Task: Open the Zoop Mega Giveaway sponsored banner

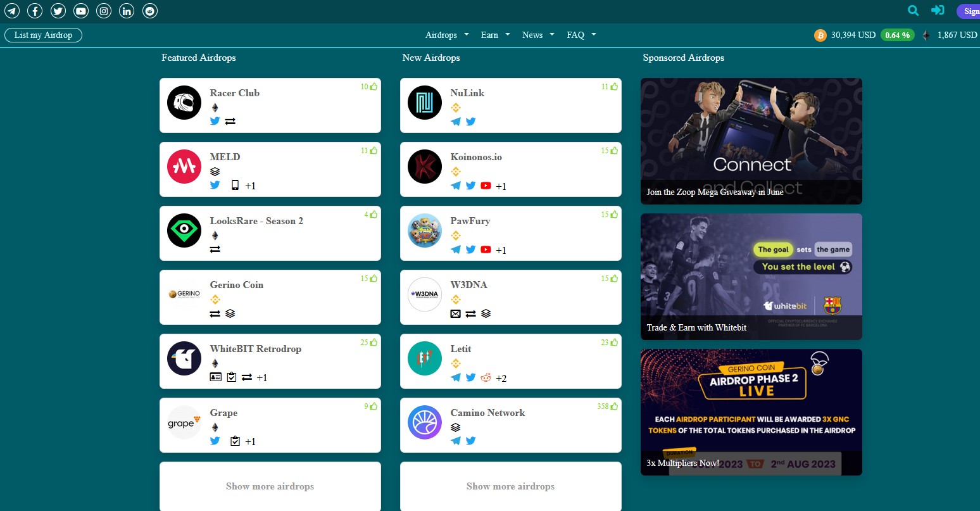Action: pos(751,141)
